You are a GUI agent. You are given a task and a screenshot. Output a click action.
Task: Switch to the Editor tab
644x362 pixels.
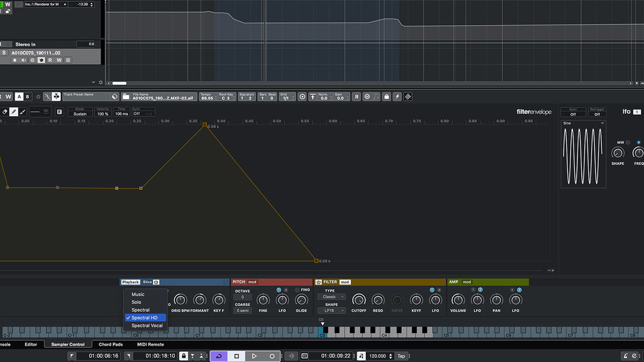pyautogui.click(x=31, y=344)
